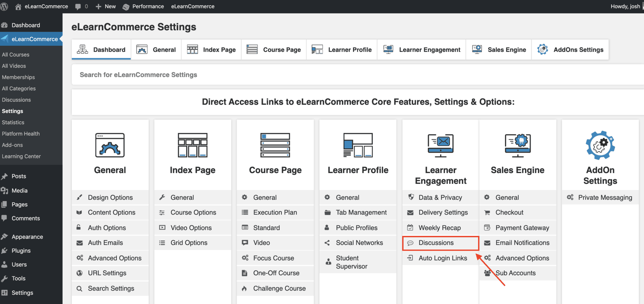644x304 pixels.
Task: Open the comments bubble in admin bar
Action: pyautogui.click(x=81, y=7)
